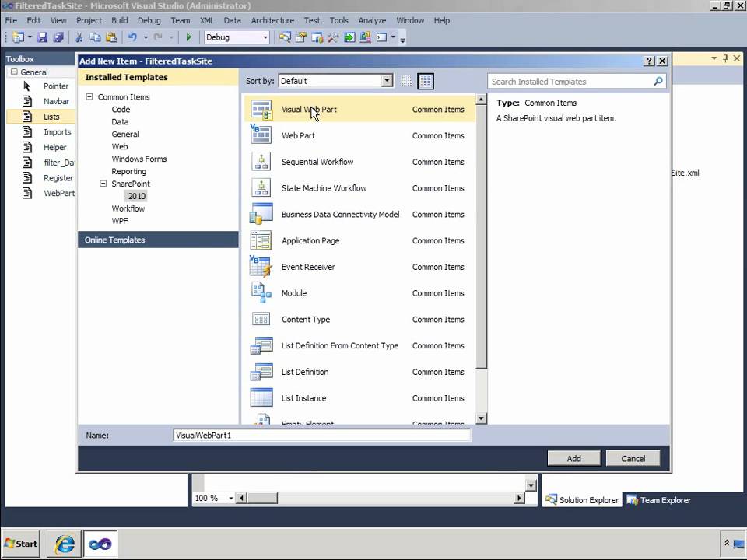Screen dimensions: 747x560
Task: Open the Architecture menu
Action: point(272,20)
